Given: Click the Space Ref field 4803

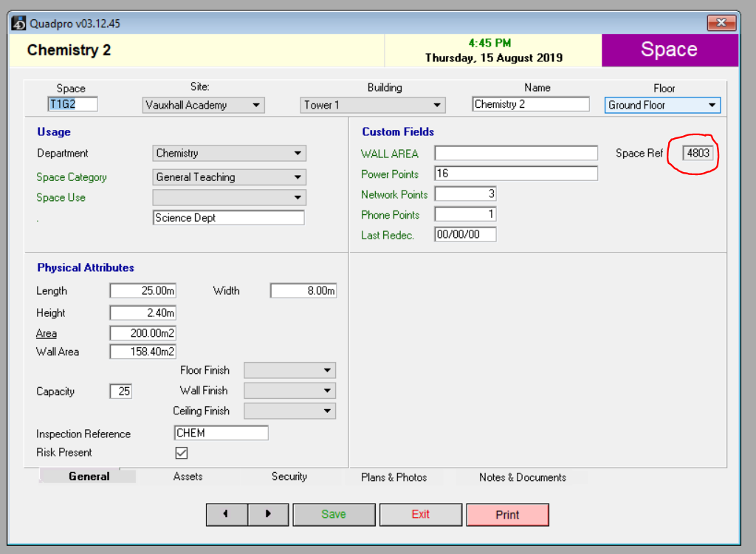Looking at the screenshot, I should [x=698, y=153].
